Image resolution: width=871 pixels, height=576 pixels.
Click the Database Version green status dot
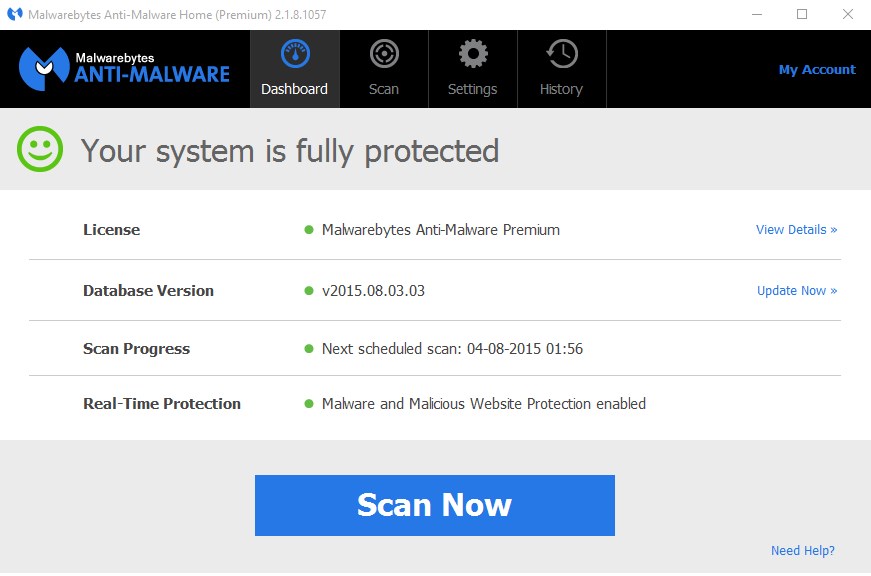coord(309,290)
